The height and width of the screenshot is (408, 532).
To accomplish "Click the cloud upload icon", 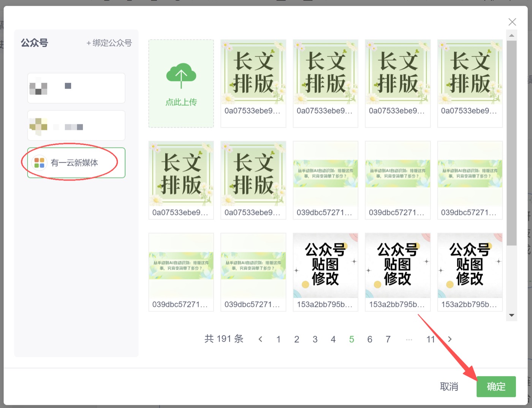I will (x=181, y=76).
